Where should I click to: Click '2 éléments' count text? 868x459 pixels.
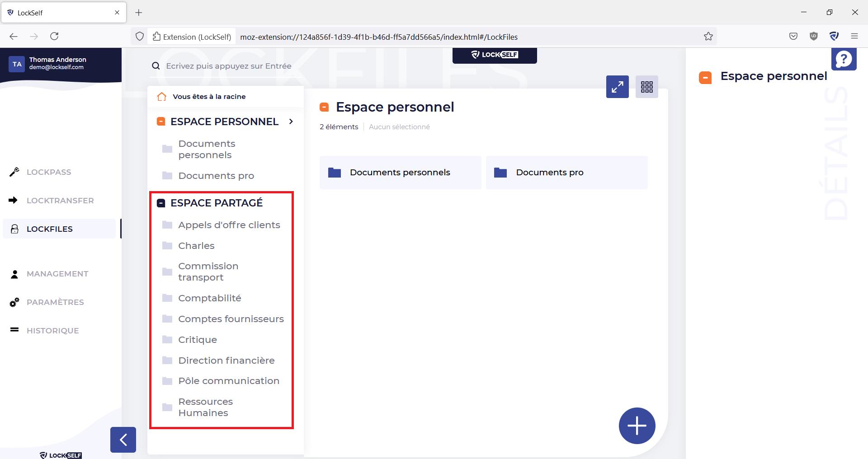[339, 127]
